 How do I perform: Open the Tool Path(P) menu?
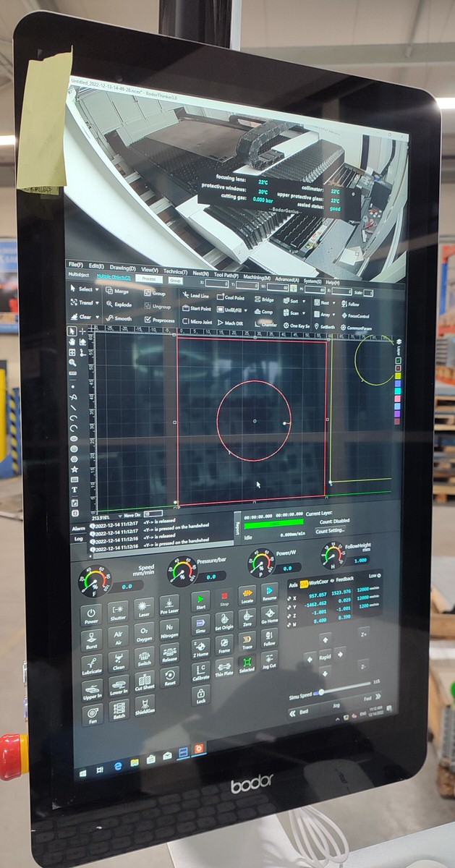tap(226, 274)
